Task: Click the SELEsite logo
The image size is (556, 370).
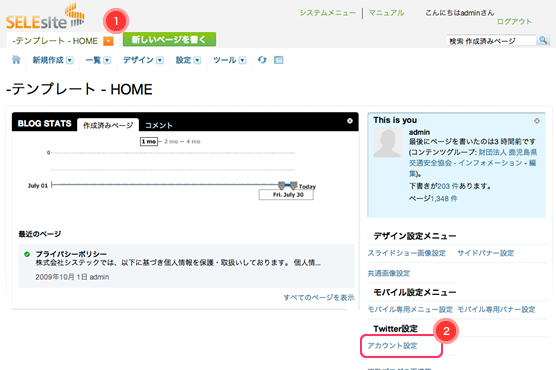Action: click(x=45, y=16)
